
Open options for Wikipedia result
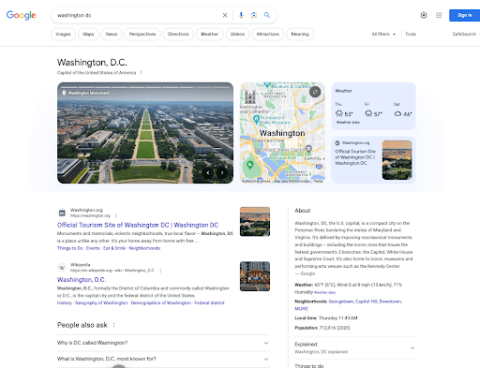click(160, 271)
